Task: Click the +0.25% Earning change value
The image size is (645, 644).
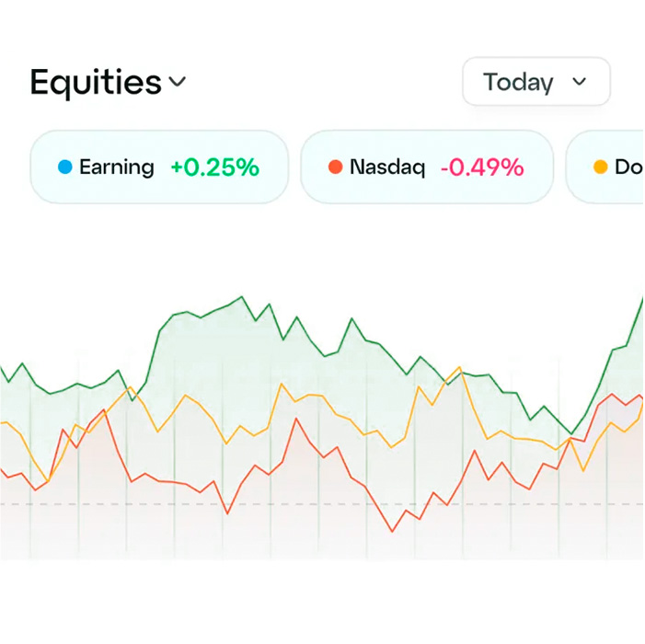Action: coord(214,167)
